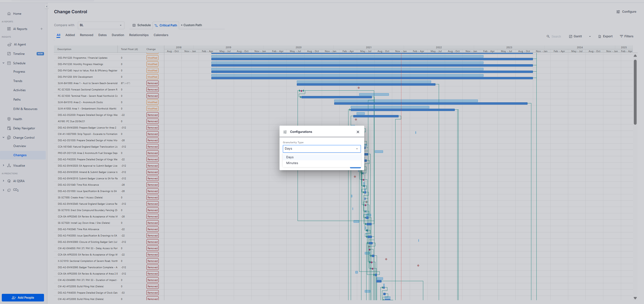This screenshot has width=644, height=304.
Task: Collapse the sidebar with the chevron
Action: [47, 7]
